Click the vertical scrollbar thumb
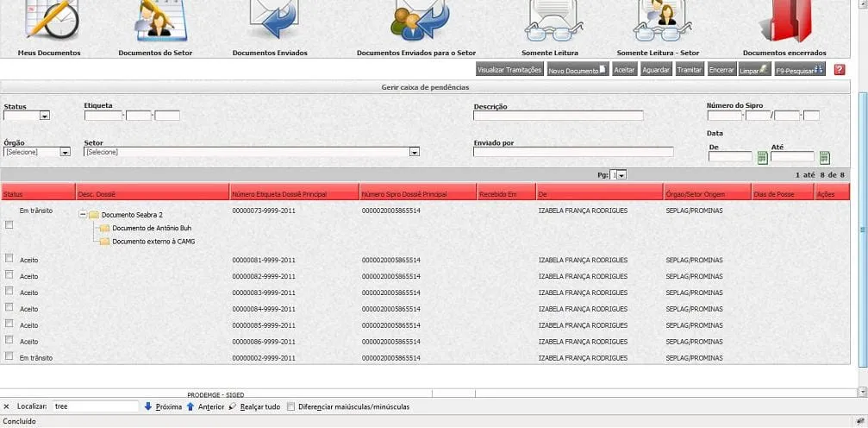The height and width of the screenshot is (428, 868). [x=863, y=230]
